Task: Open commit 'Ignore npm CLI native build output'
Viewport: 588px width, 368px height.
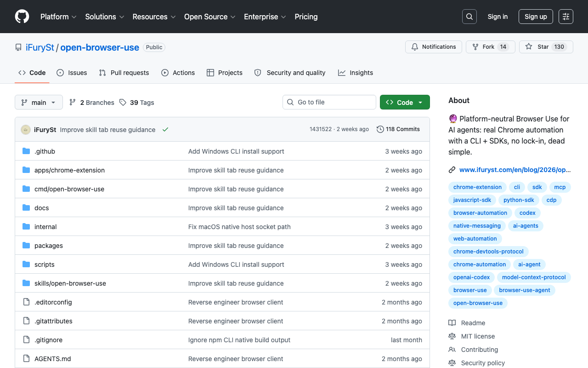Action: pyautogui.click(x=239, y=340)
